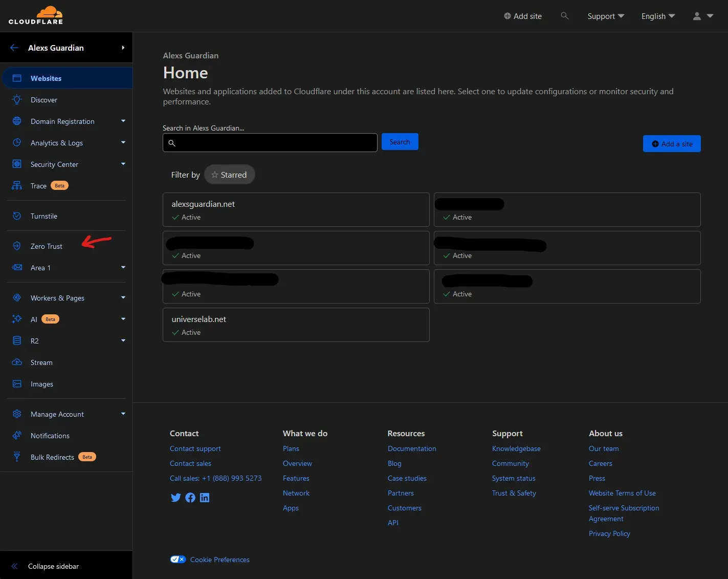This screenshot has width=728, height=579.
Task: Click the Cloudflare logo
Action: pyautogui.click(x=36, y=15)
